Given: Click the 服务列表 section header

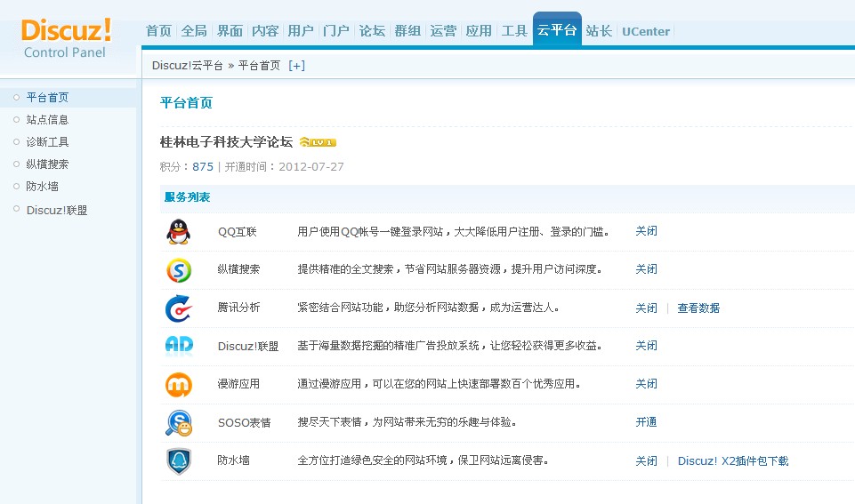Looking at the screenshot, I should click(x=187, y=197).
